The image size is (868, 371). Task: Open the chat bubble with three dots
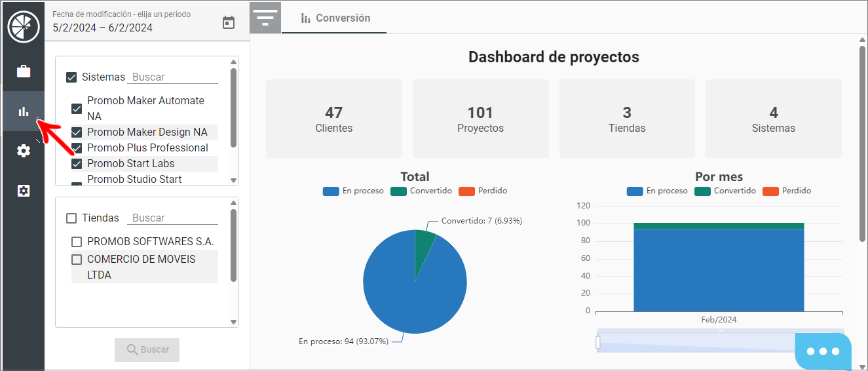(x=823, y=351)
